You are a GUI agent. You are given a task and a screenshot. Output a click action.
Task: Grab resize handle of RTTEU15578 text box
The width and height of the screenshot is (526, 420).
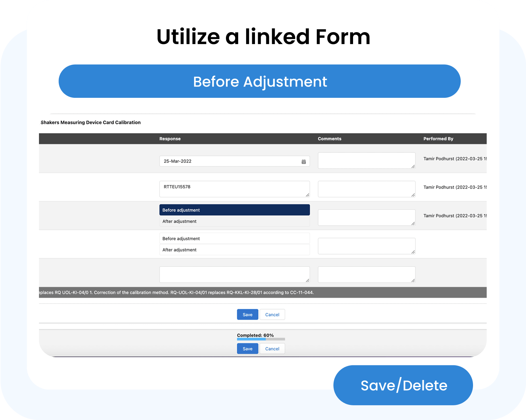click(x=307, y=195)
